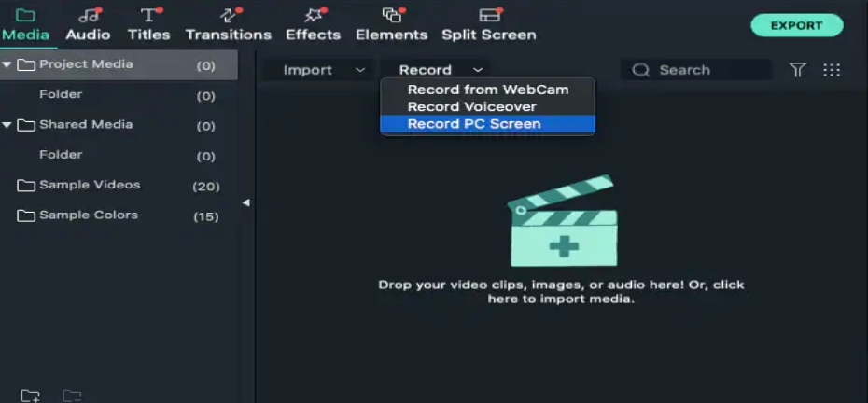This screenshot has width=868, height=403.
Task: Switch to grid view using the dots icon
Action: pyautogui.click(x=832, y=70)
